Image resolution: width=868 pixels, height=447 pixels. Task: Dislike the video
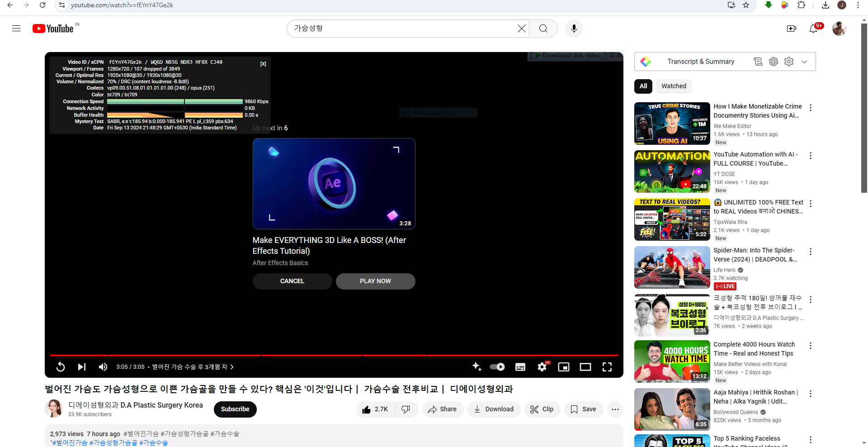[x=406, y=409]
